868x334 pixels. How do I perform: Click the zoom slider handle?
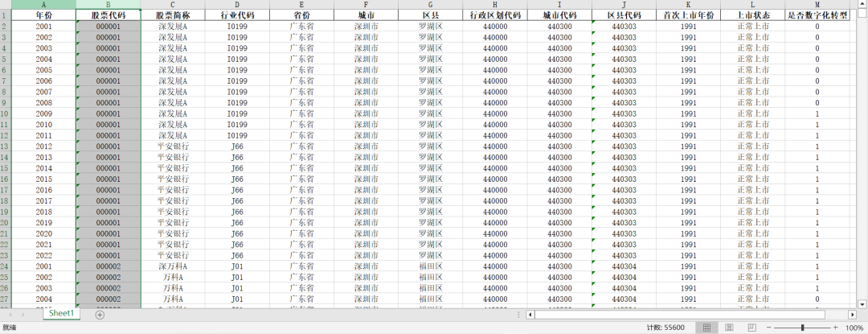803,328
